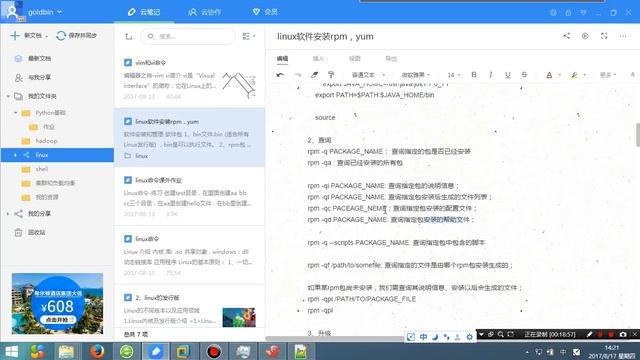Open the font family dropdown
The height and width of the screenshot is (360, 640).
click(416, 75)
